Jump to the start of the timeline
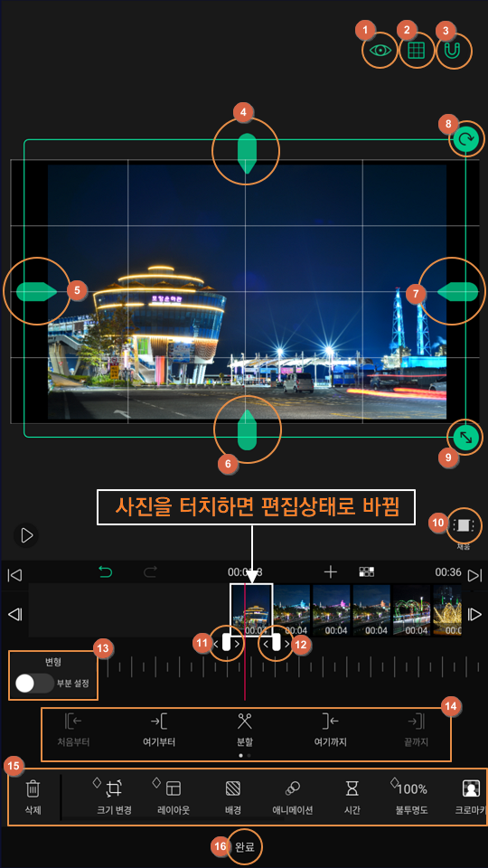Viewport: 488px width, 868px height. click(15, 575)
